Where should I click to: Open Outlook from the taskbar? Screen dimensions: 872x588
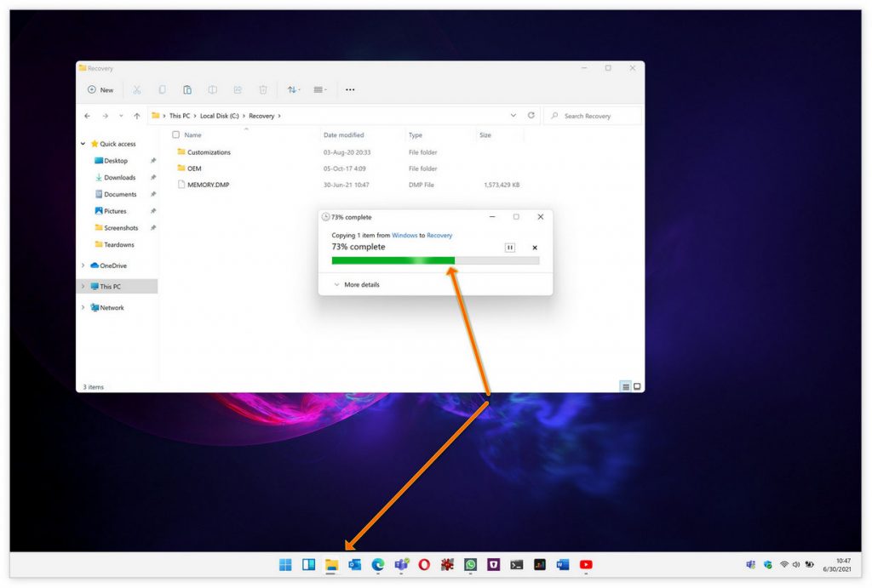click(x=355, y=565)
